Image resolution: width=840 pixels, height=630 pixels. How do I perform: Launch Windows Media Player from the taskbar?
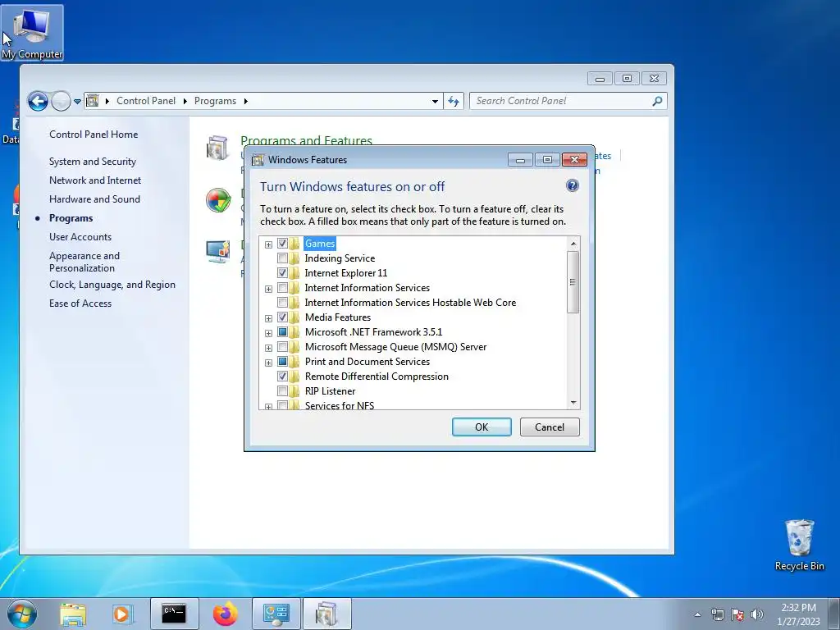click(x=122, y=614)
